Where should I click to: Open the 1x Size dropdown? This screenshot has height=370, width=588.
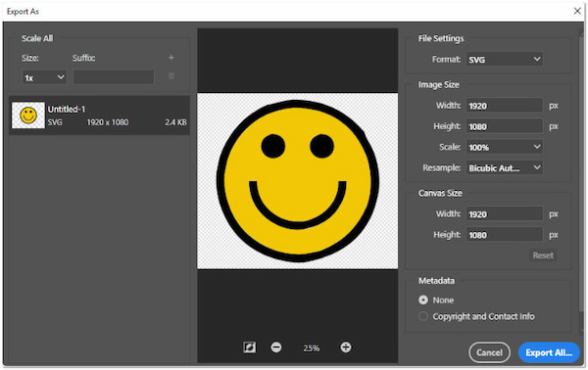coord(44,77)
